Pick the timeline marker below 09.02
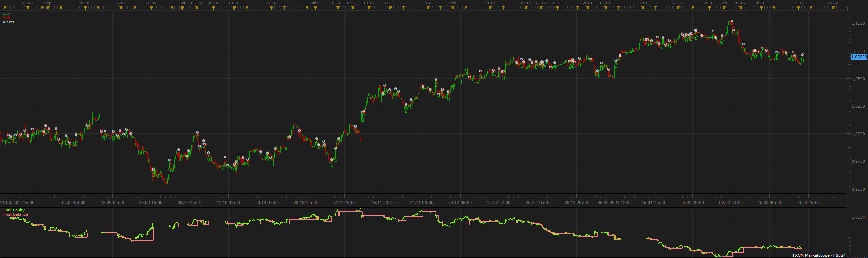868x258 pixels. [x=761, y=8]
